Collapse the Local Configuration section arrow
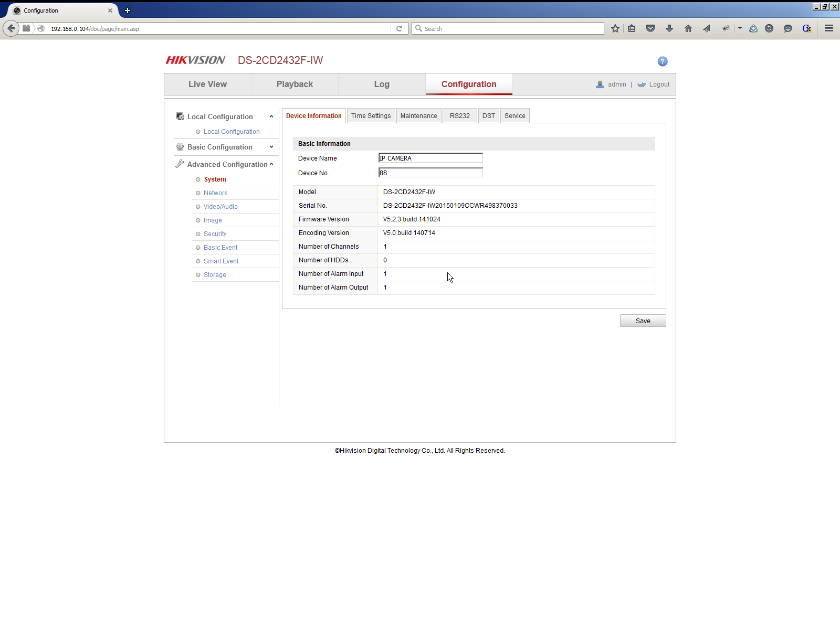The image size is (840, 617). (x=271, y=116)
